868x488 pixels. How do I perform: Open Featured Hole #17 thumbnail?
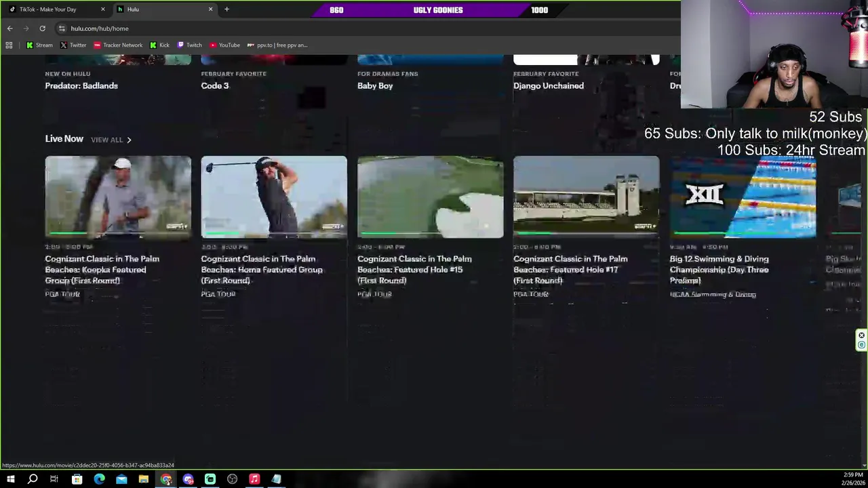point(587,197)
